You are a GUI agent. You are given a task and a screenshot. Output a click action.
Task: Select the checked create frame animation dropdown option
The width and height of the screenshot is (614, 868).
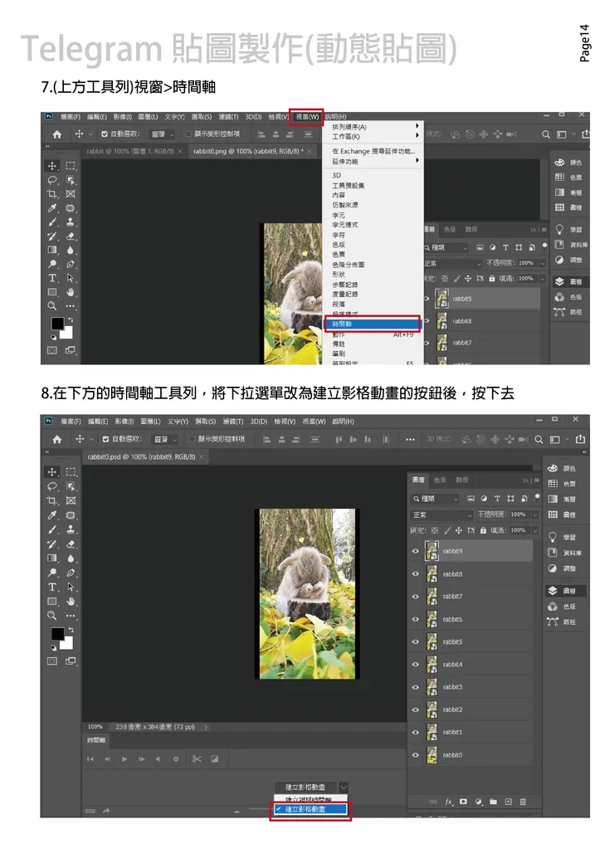[310, 809]
